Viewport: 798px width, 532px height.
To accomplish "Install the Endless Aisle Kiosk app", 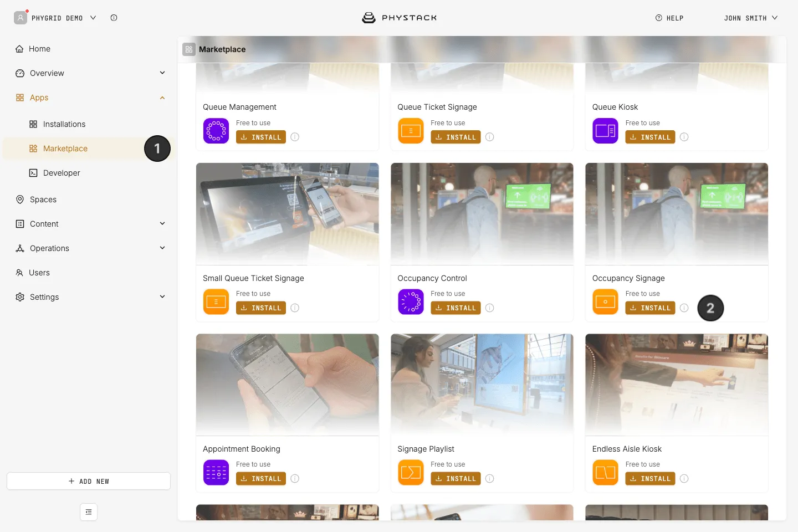I will pos(650,478).
